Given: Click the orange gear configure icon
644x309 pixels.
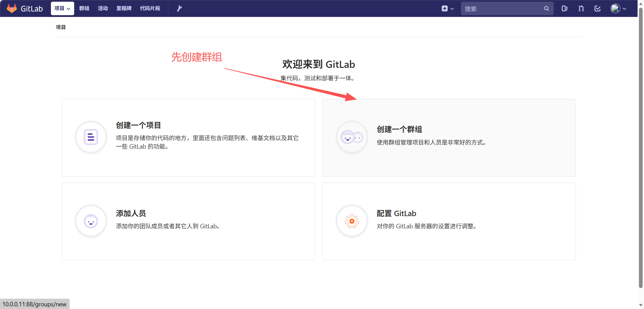Looking at the screenshot, I should pyautogui.click(x=352, y=221).
